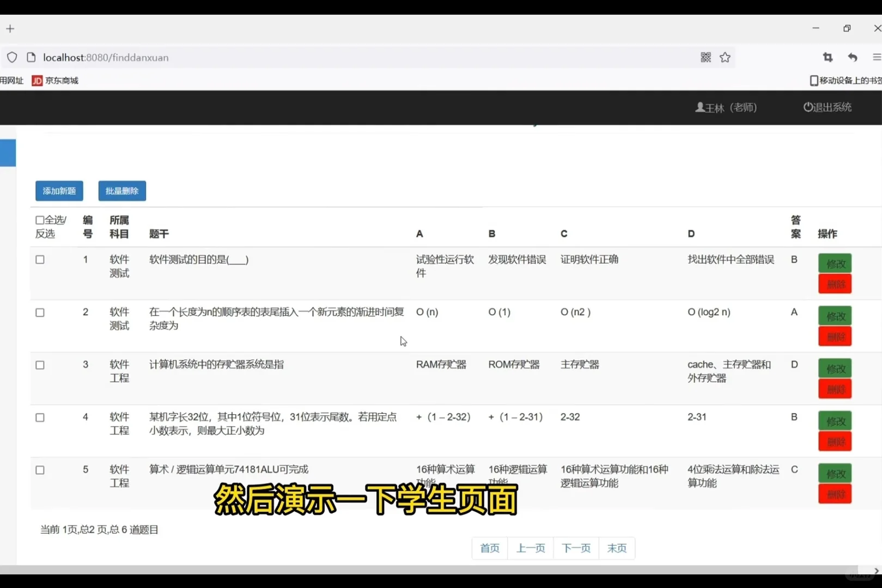Click the QR code icon in address bar
Image resolution: width=882 pixels, height=588 pixels.
pos(705,57)
